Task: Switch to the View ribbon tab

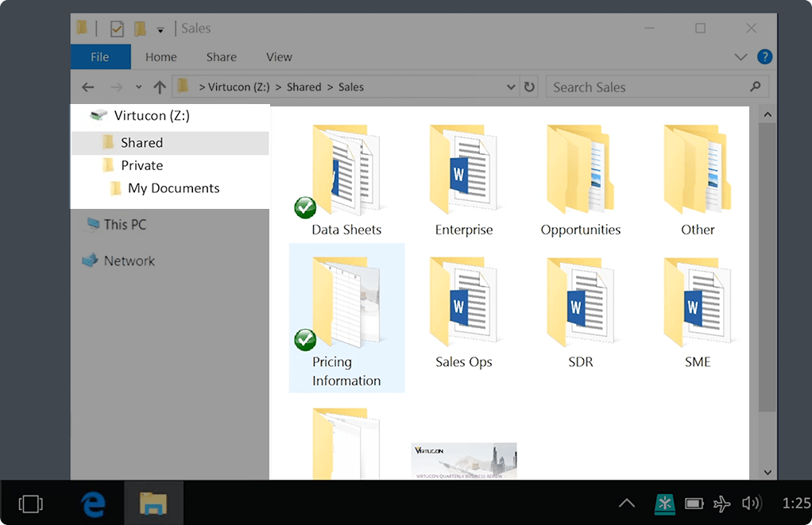Action: [279, 56]
